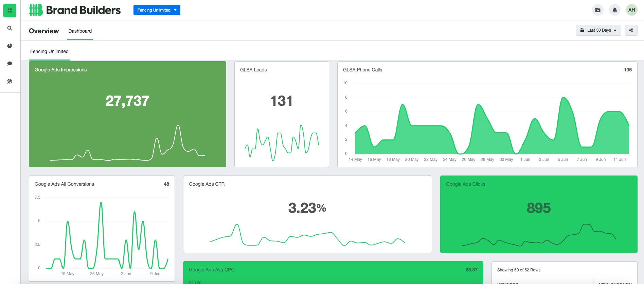Click the share dashboard button

pos(631,30)
